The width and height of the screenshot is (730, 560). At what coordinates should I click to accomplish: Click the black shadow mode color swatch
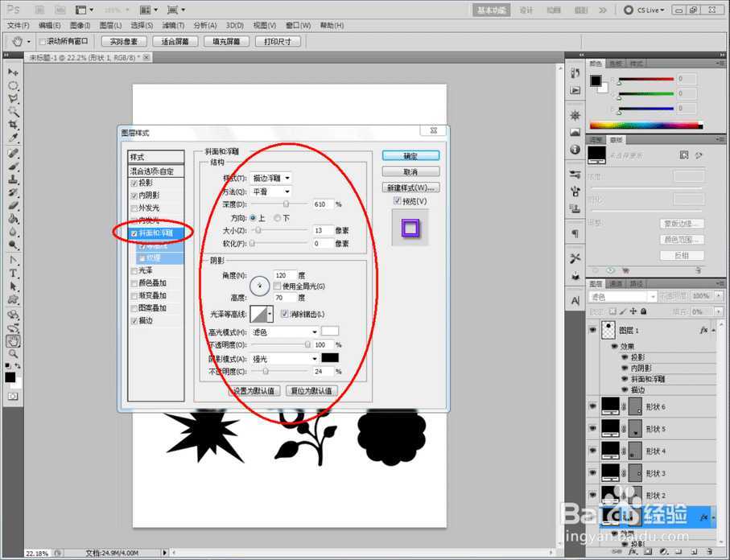coord(330,358)
